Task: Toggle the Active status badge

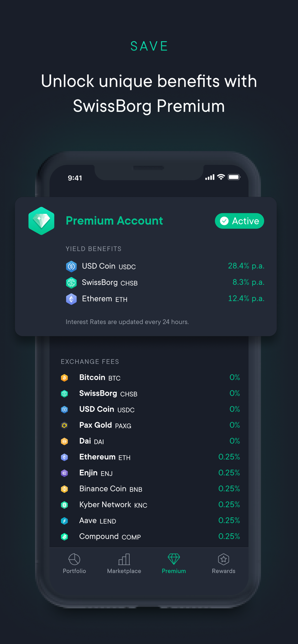Action: point(239,221)
